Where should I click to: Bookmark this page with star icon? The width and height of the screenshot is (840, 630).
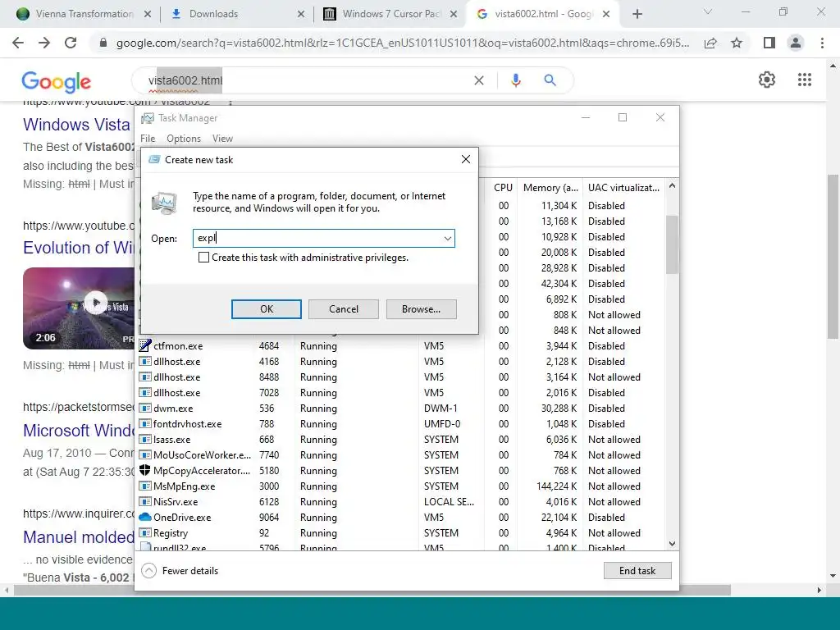(x=737, y=43)
